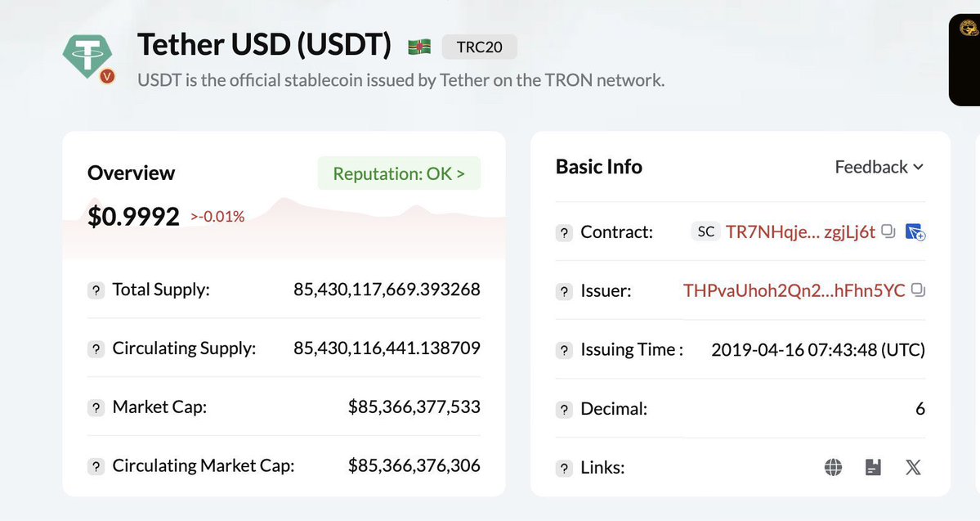Open the X (Twitter) link icon

(x=913, y=467)
